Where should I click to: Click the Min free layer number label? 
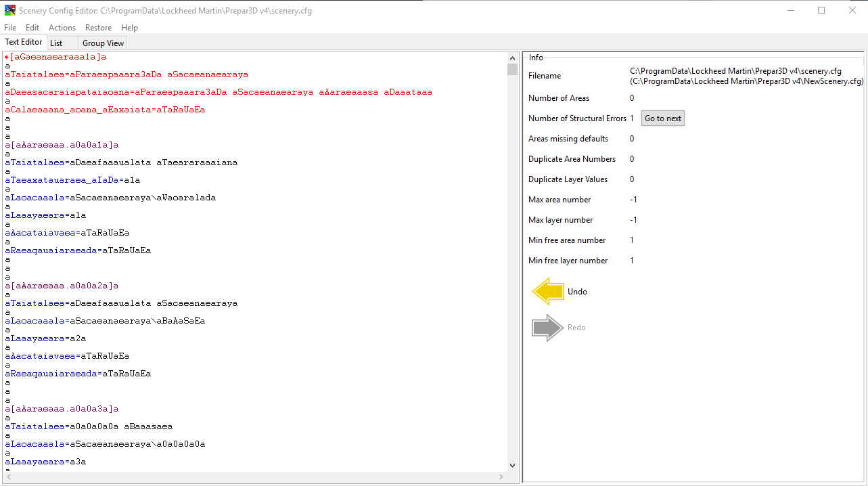tap(568, 261)
